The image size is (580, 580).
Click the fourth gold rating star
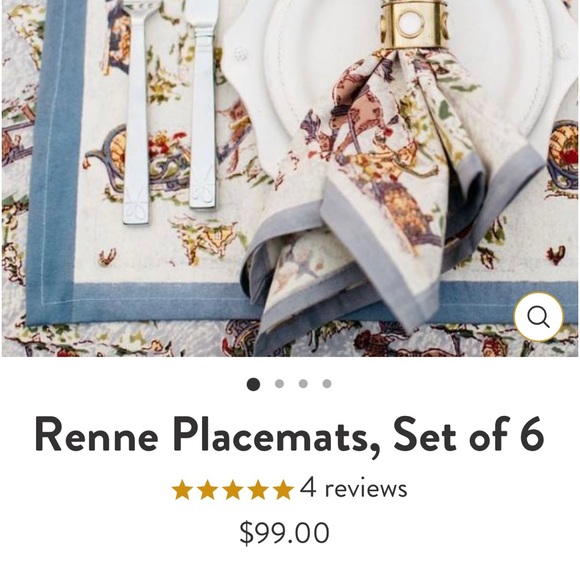pyautogui.click(x=258, y=489)
